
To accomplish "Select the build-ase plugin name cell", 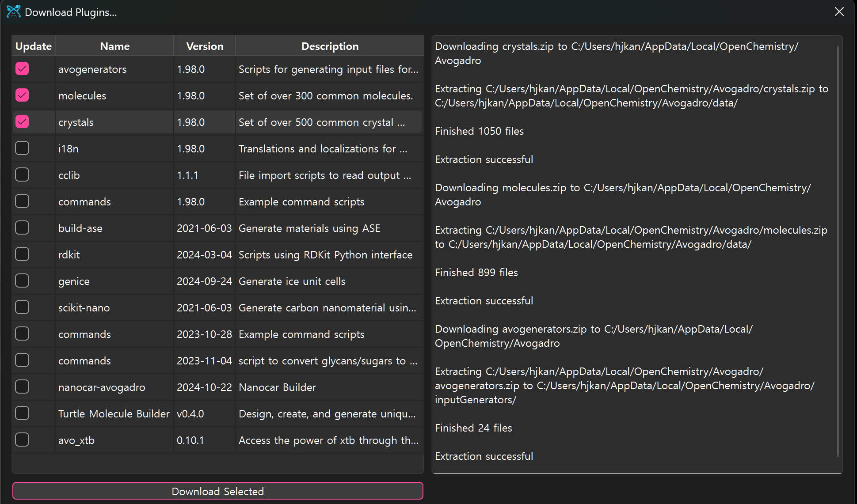I will coord(80,228).
